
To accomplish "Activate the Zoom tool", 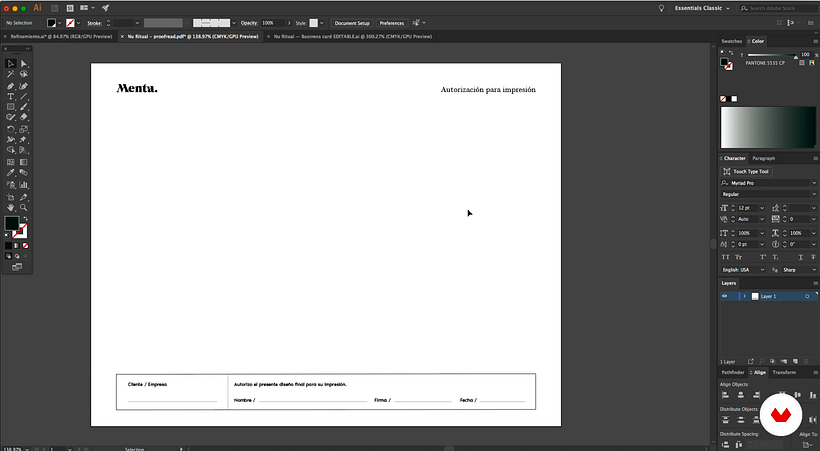I will click(24, 208).
